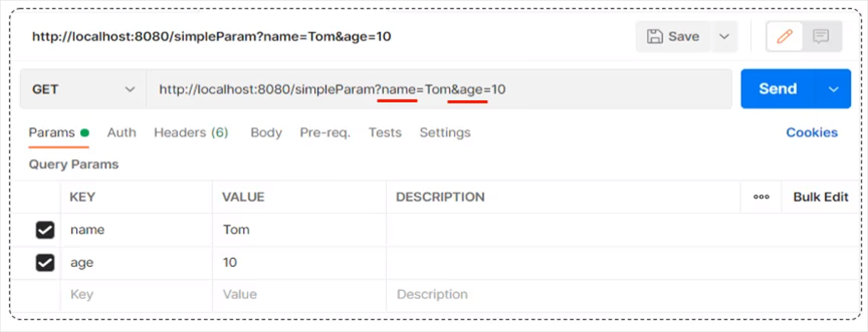Click the Bulk Edit button
The image size is (868, 332).
821,197
